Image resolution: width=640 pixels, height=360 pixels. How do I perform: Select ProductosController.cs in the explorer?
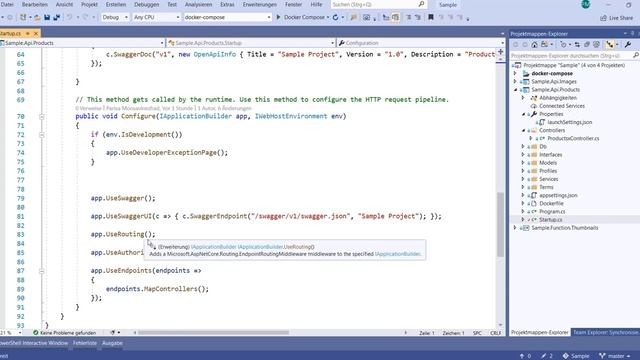(573, 138)
